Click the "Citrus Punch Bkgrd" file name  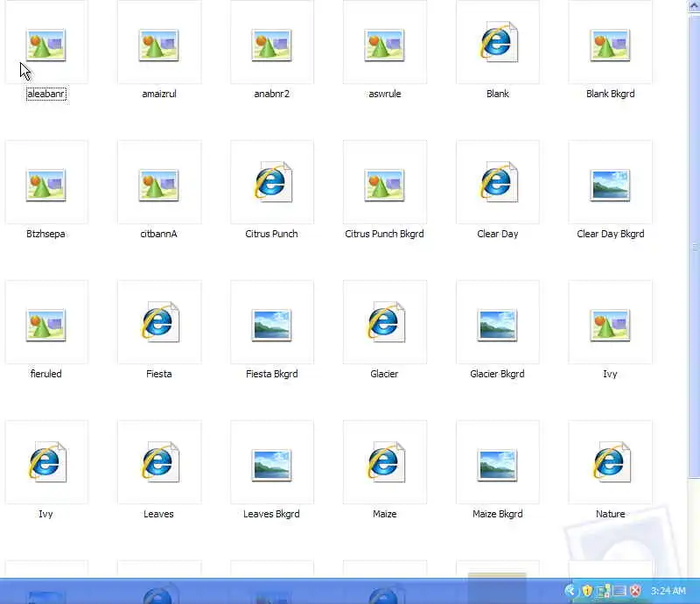point(384,234)
